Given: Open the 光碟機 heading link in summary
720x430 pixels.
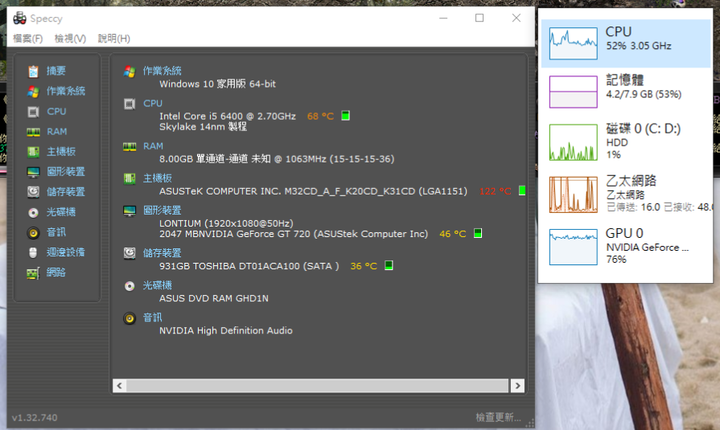Looking at the screenshot, I should click(158, 285).
